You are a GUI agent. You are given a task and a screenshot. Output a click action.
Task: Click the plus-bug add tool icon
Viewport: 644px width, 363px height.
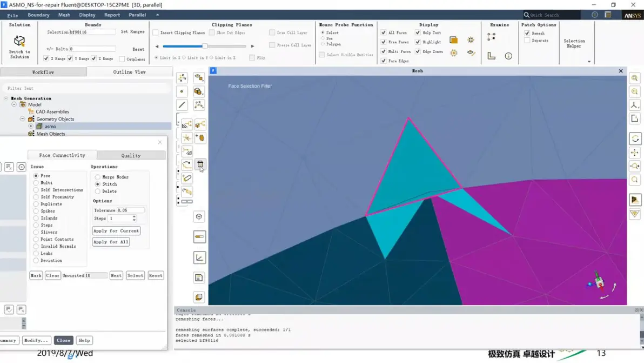coord(200,138)
